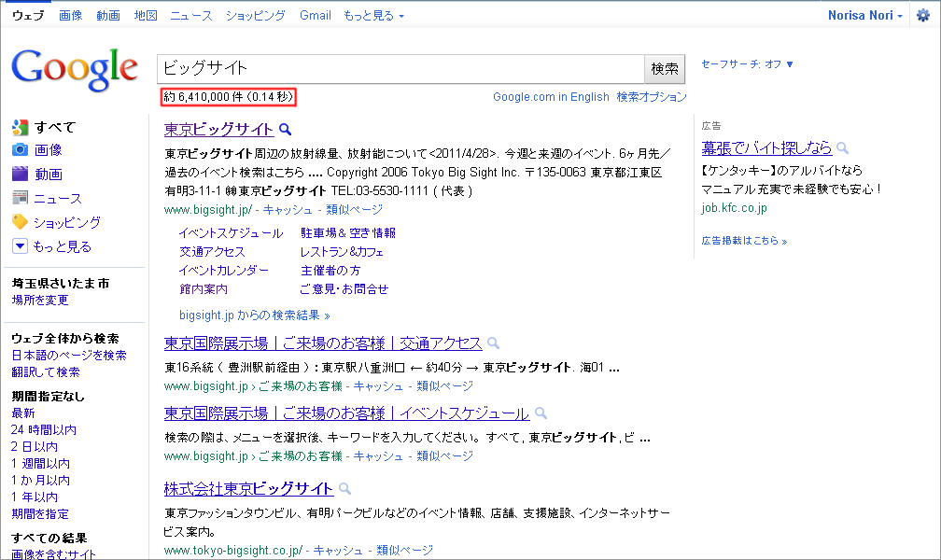Open ニュース in the top navigation
The height and width of the screenshot is (560, 941).
190,16
